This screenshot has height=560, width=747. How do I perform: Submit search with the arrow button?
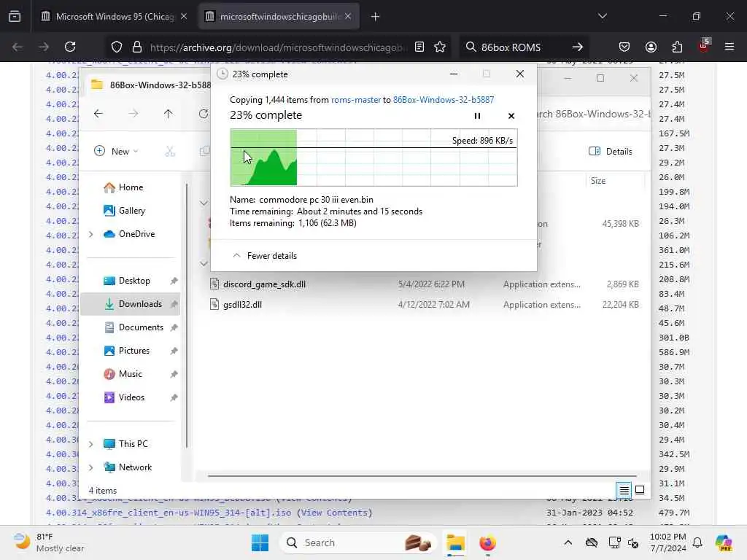578,47
